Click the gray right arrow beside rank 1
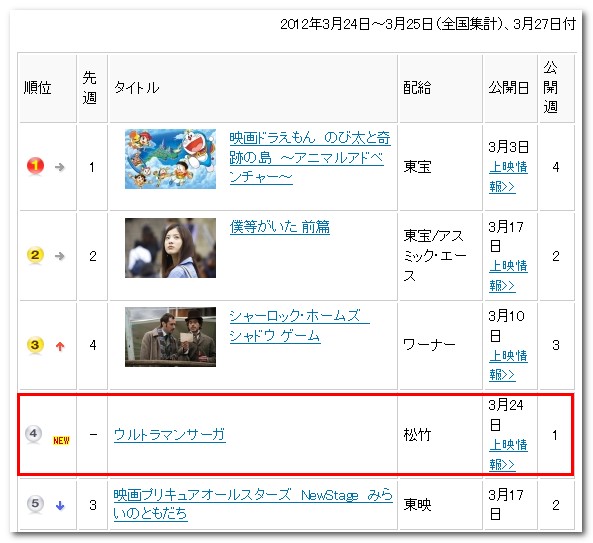This screenshot has height=543, width=593. (x=59, y=167)
